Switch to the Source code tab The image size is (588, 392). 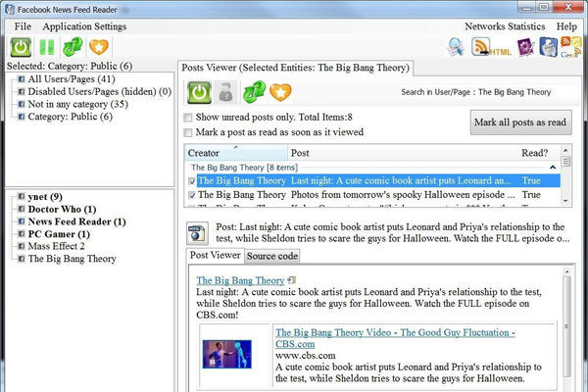click(272, 256)
